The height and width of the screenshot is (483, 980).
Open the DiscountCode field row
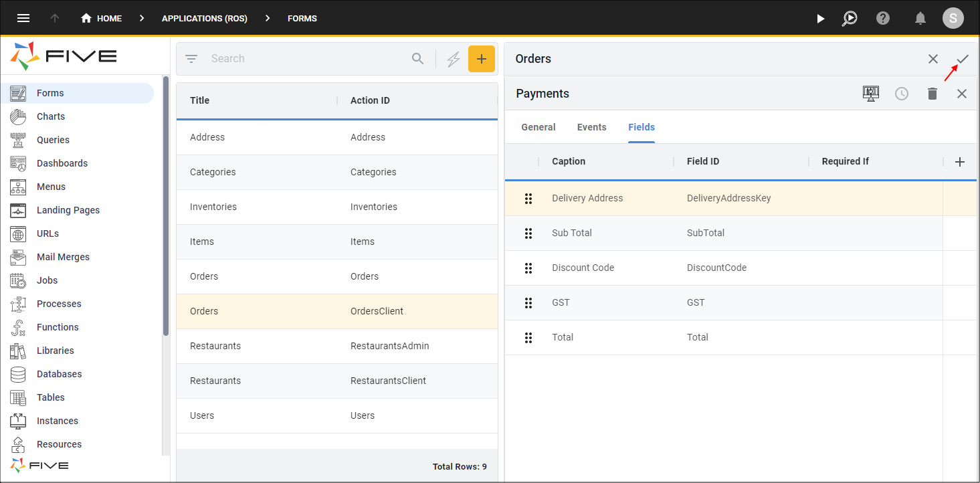[741, 268]
